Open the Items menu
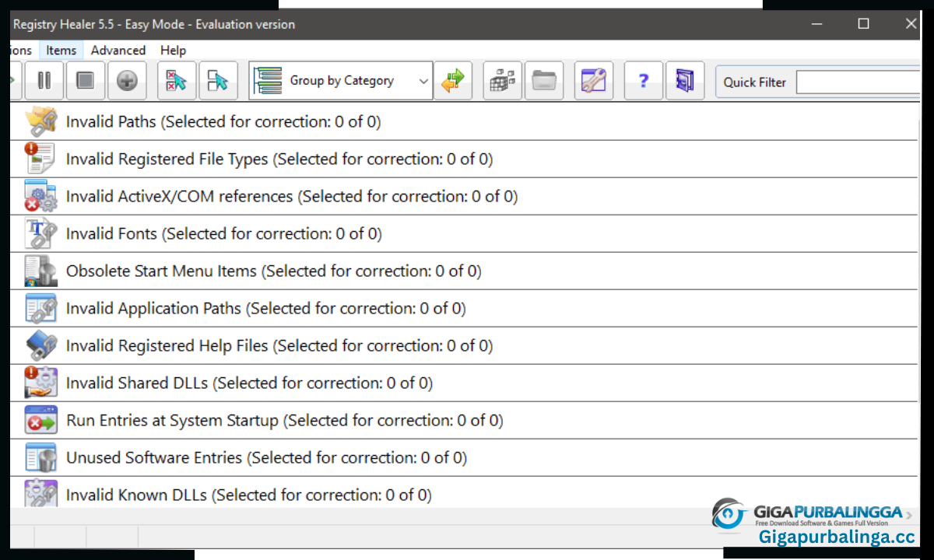 click(61, 51)
